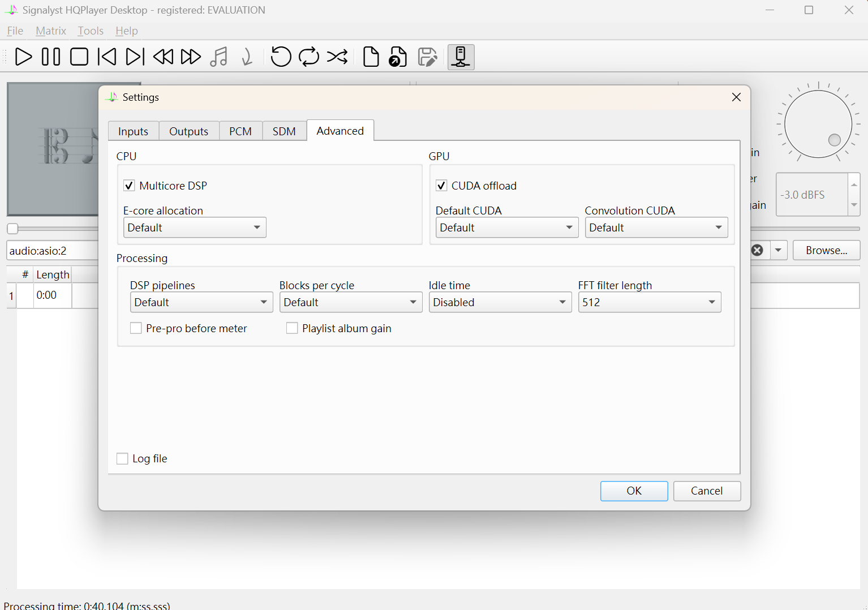Open the Default CUDA dropdown

click(x=507, y=227)
